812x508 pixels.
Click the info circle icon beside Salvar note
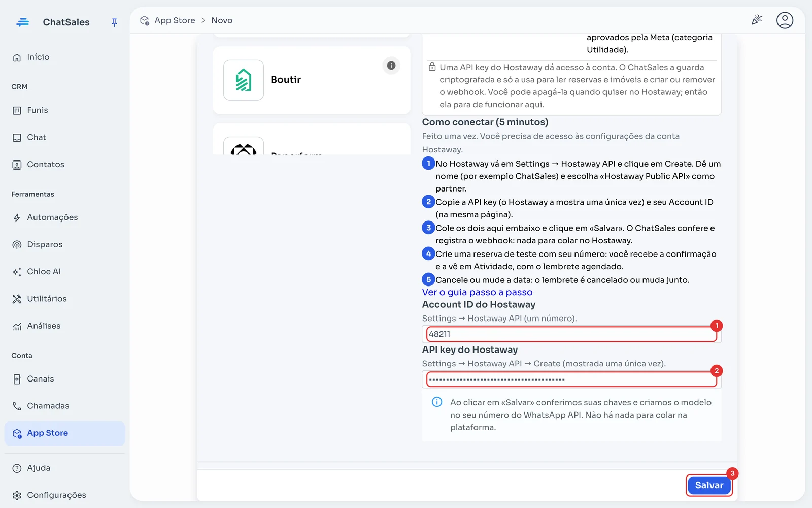(437, 402)
